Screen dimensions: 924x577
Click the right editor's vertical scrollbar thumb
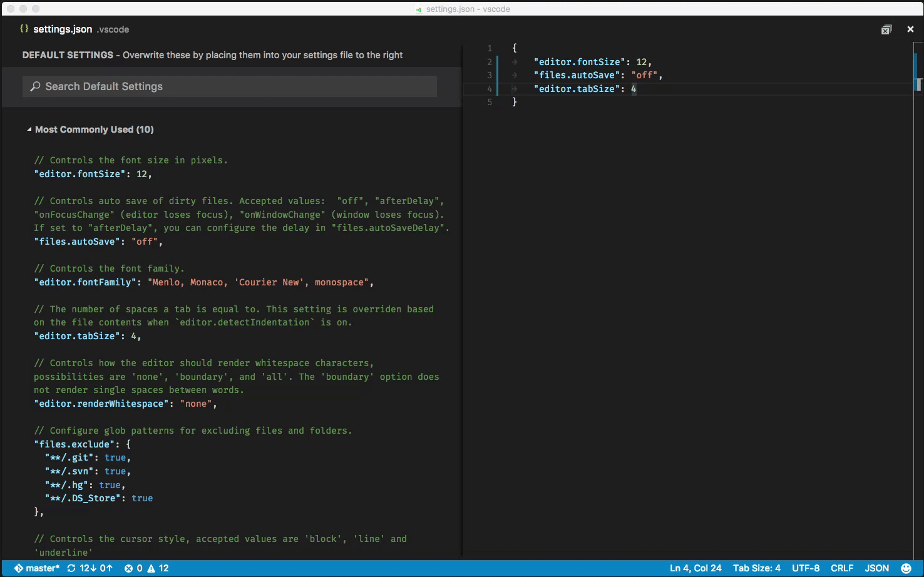[918, 84]
